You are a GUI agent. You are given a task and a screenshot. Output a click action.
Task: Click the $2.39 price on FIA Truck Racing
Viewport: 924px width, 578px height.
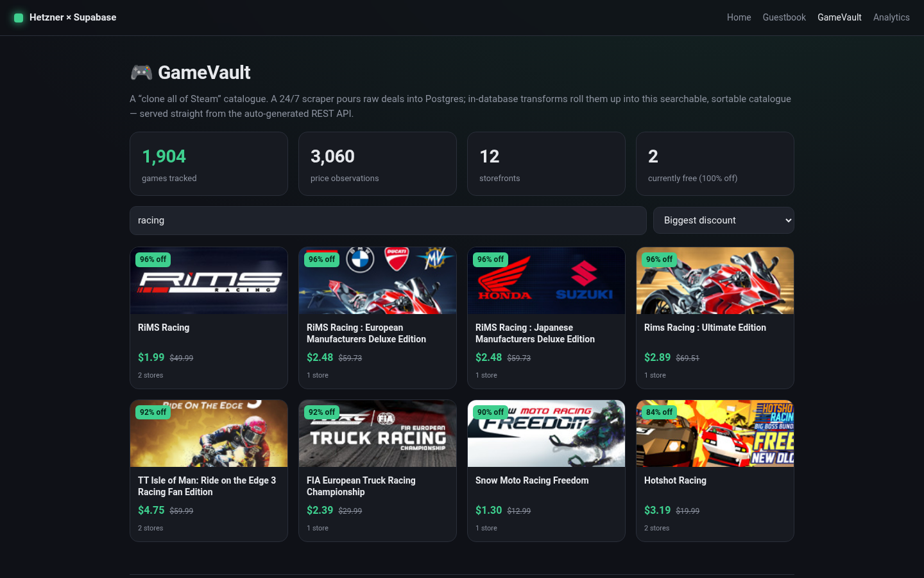pyautogui.click(x=320, y=510)
